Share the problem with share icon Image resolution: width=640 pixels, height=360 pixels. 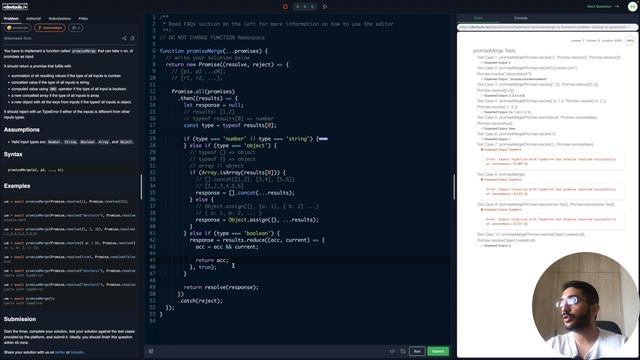124,38
